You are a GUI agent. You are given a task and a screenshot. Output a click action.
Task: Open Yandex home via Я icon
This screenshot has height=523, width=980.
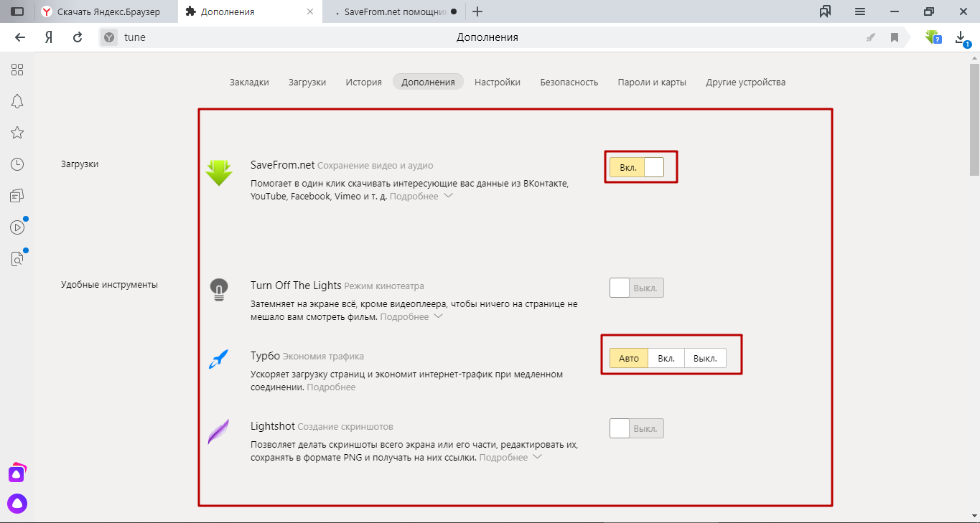tap(49, 37)
